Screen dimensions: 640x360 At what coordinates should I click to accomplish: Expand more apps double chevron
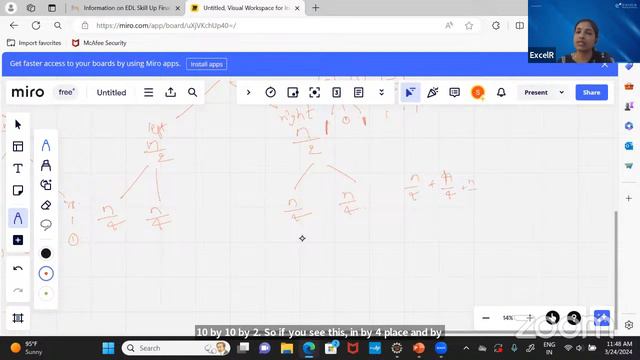(x=381, y=93)
